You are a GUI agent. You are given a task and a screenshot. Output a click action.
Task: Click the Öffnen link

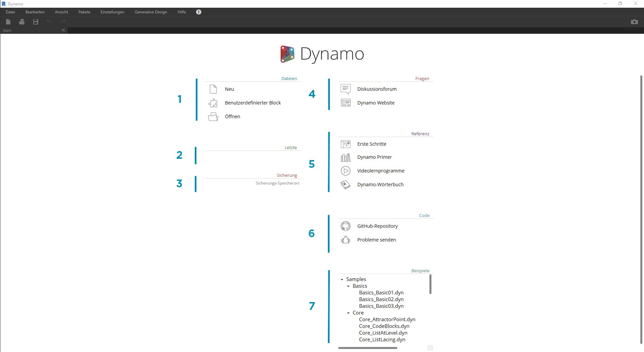tap(232, 117)
